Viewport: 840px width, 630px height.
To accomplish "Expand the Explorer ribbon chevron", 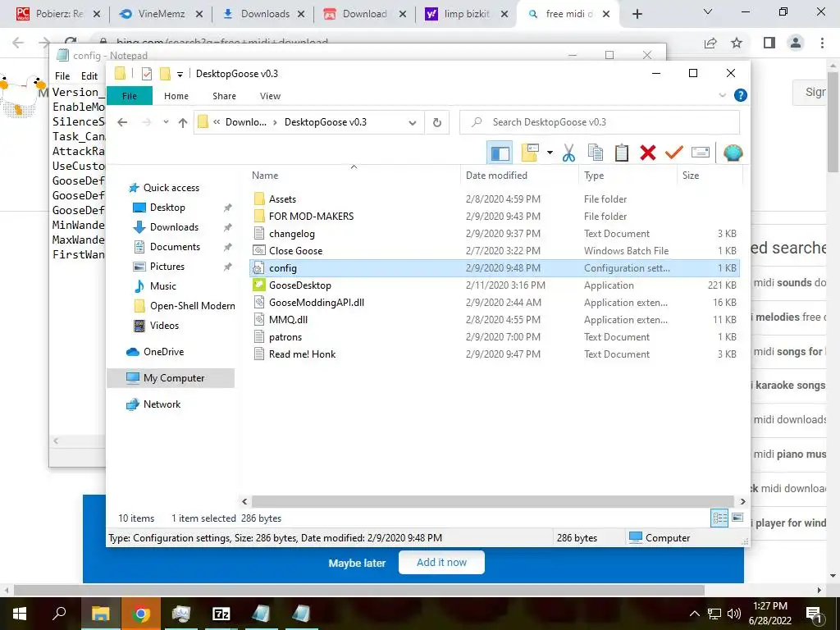I will [x=722, y=95].
